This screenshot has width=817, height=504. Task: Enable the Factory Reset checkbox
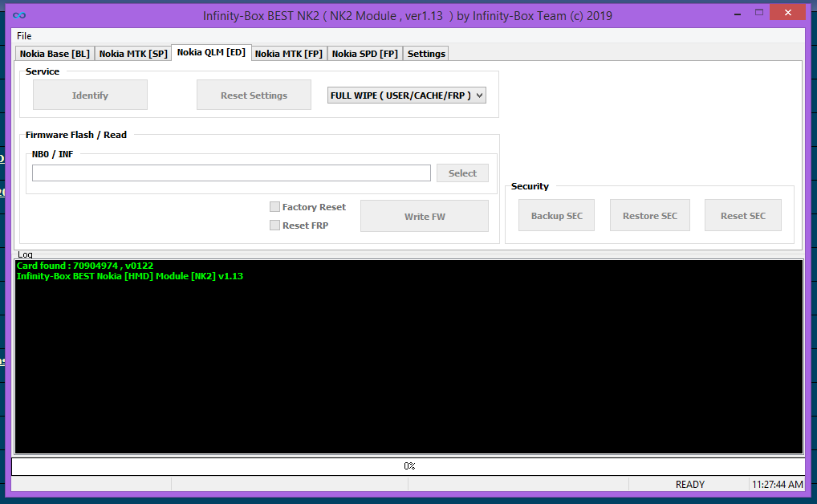[274, 207]
